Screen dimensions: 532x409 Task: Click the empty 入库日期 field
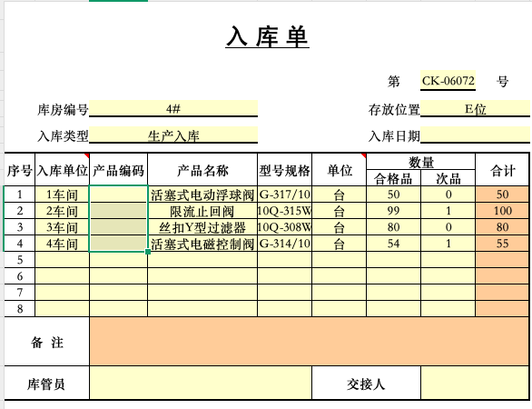(x=475, y=135)
